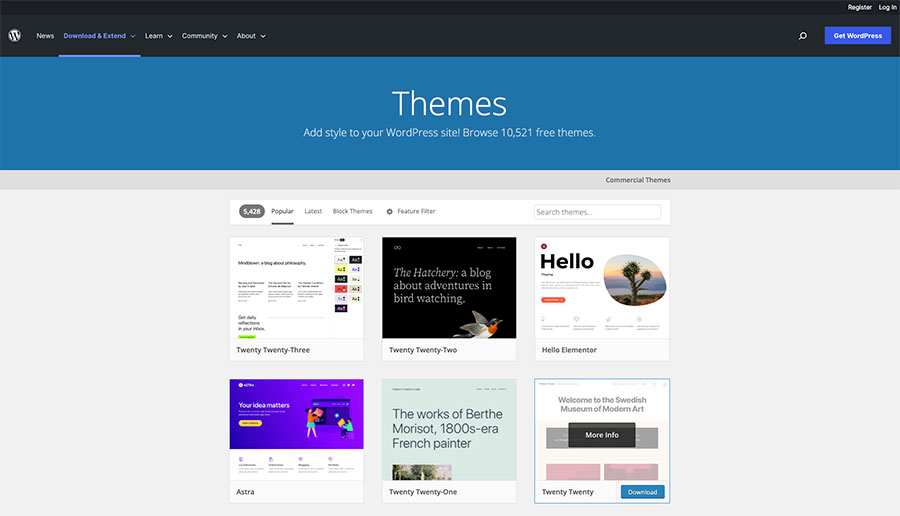
Task: Click the Log In link
Action: pos(887,7)
